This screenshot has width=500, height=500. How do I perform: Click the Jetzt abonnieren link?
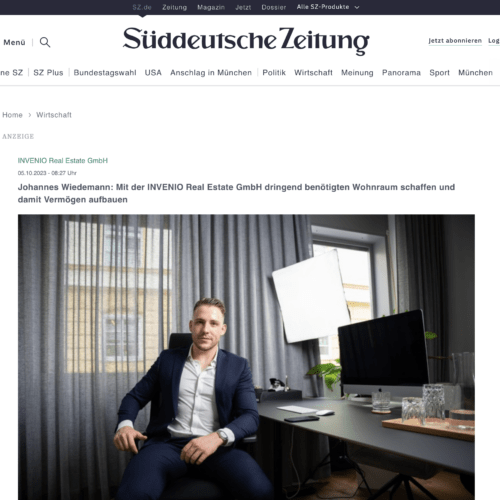pos(455,41)
